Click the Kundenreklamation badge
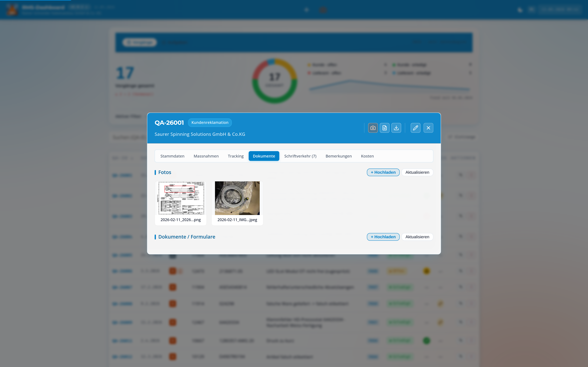The height and width of the screenshot is (367, 588). pos(210,123)
